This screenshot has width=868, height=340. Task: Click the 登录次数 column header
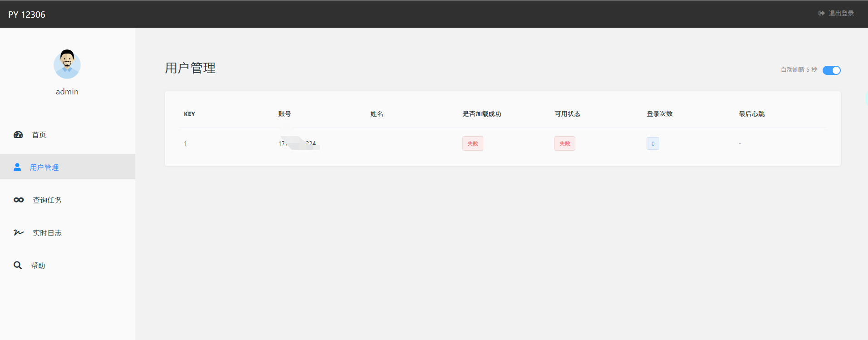tap(660, 114)
